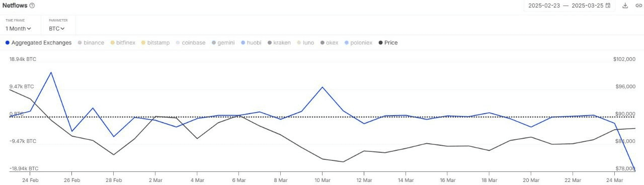Copy the chart link icon
This screenshot has height=185, width=644.
click(639, 6)
